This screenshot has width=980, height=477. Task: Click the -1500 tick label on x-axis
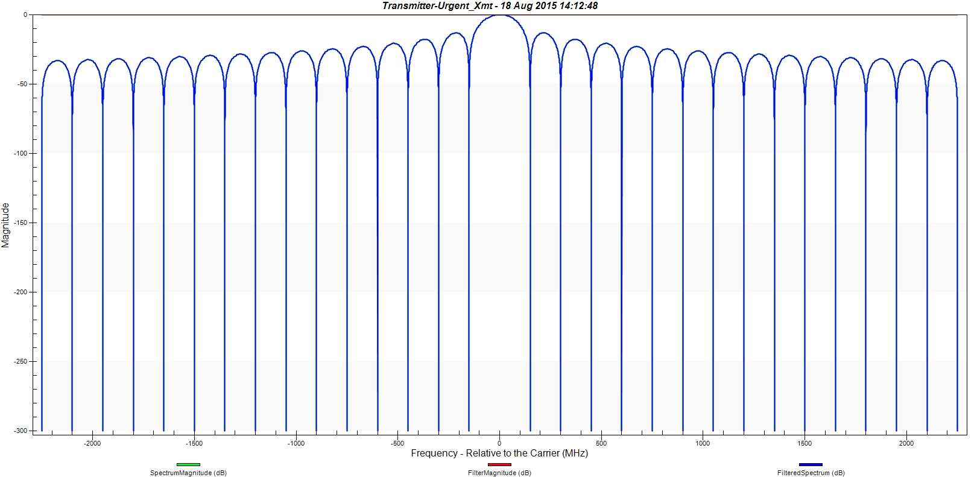click(194, 443)
